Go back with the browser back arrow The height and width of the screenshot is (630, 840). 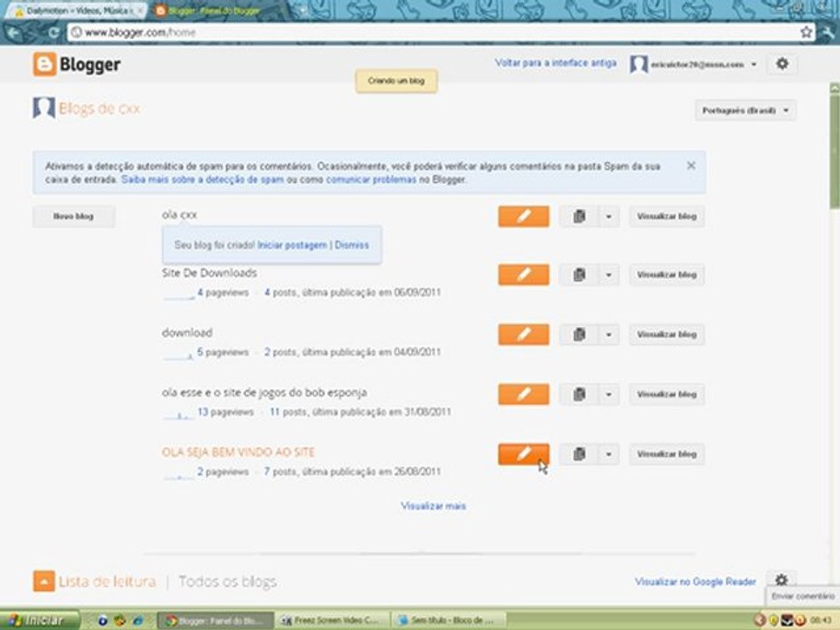tap(13, 32)
